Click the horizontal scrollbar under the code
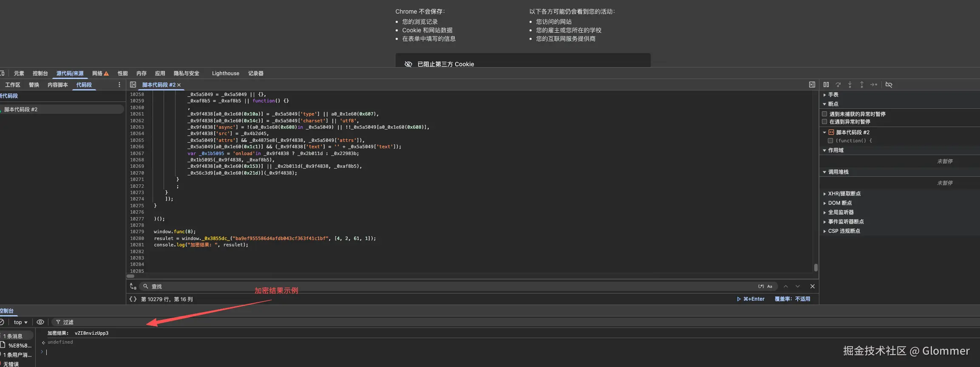Screen dimensions: 980x367 click(131, 276)
